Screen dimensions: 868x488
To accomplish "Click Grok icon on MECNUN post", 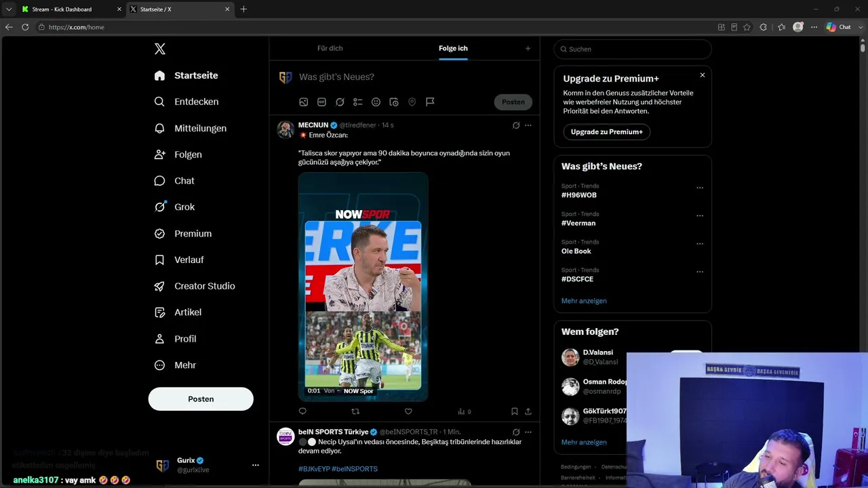I will [x=516, y=125].
